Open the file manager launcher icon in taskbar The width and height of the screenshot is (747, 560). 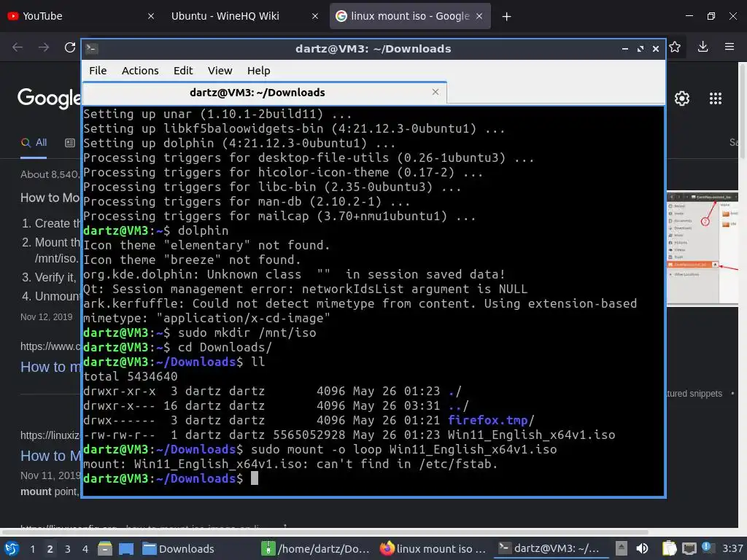coord(105,548)
